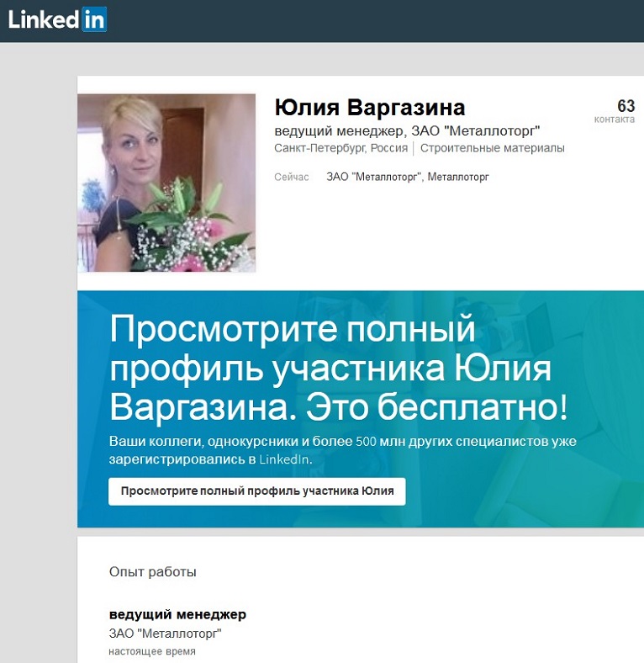Click the Сейчас label
The height and width of the screenshot is (663, 644).
pyautogui.click(x=292, y=177)
